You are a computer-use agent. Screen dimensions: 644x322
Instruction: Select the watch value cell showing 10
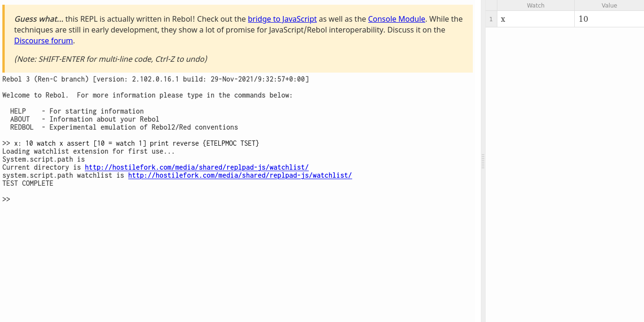point(609,19)
